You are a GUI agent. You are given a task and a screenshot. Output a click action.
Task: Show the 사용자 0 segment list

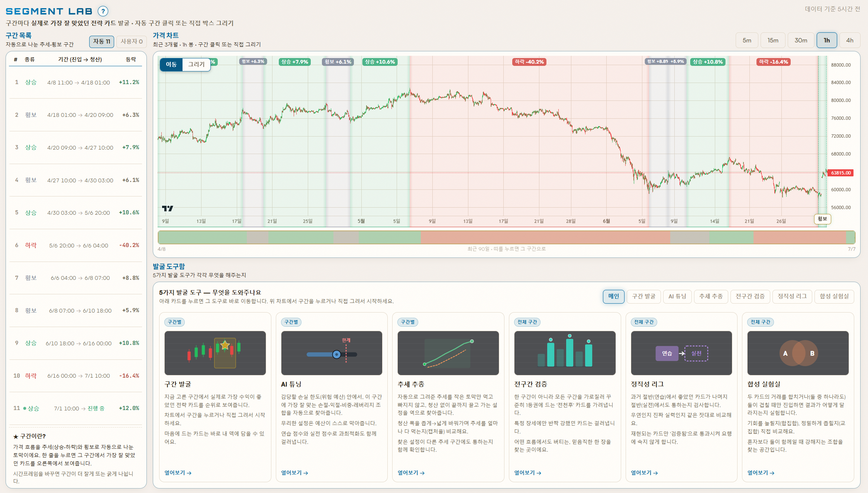click(132, 42)
